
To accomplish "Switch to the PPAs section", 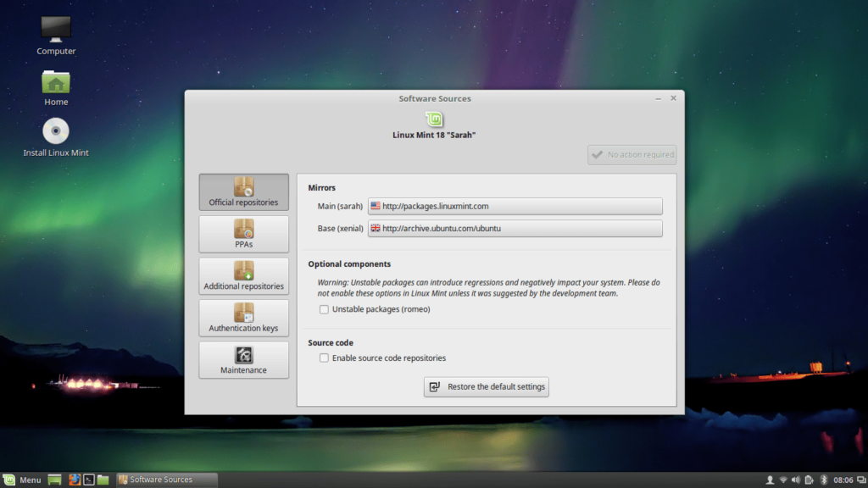I will (x=243, y=234).
